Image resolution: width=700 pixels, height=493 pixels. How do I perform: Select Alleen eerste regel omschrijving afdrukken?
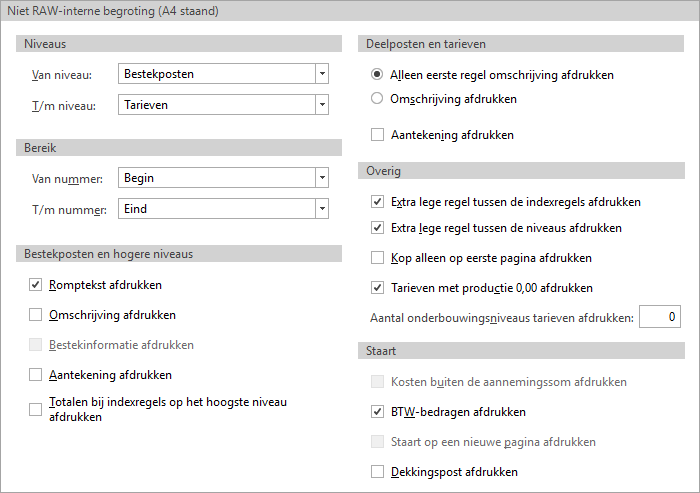pos(377,74)
